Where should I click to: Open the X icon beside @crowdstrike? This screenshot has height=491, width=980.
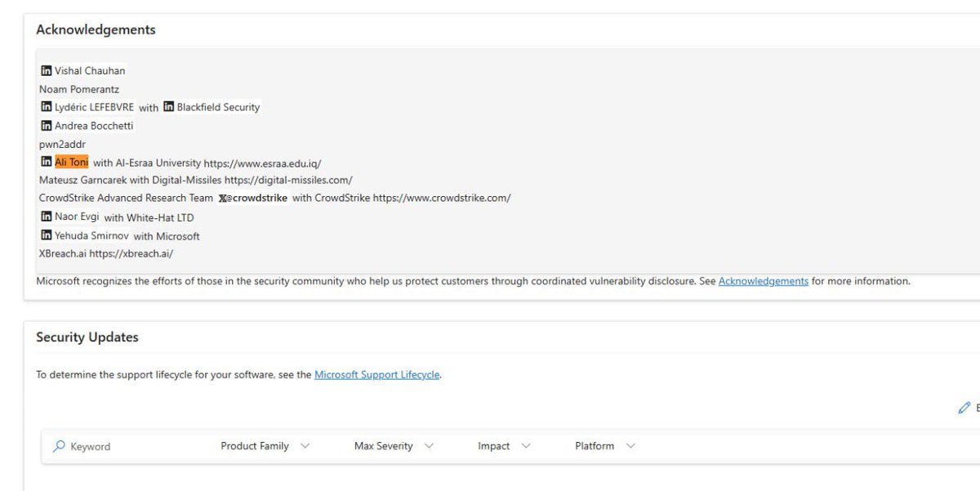click(223, 199)
